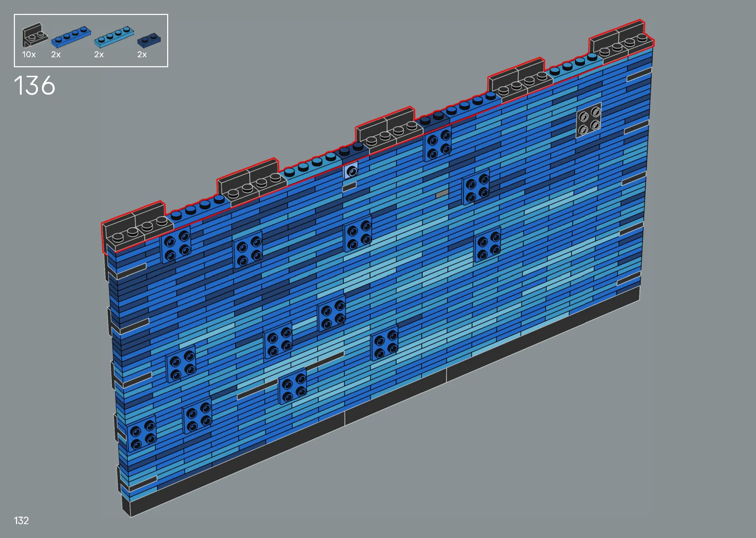This screenshot has height=538, width=756.
Task: Click the small gray tile in wall center
Action: (x=442, y=194)
